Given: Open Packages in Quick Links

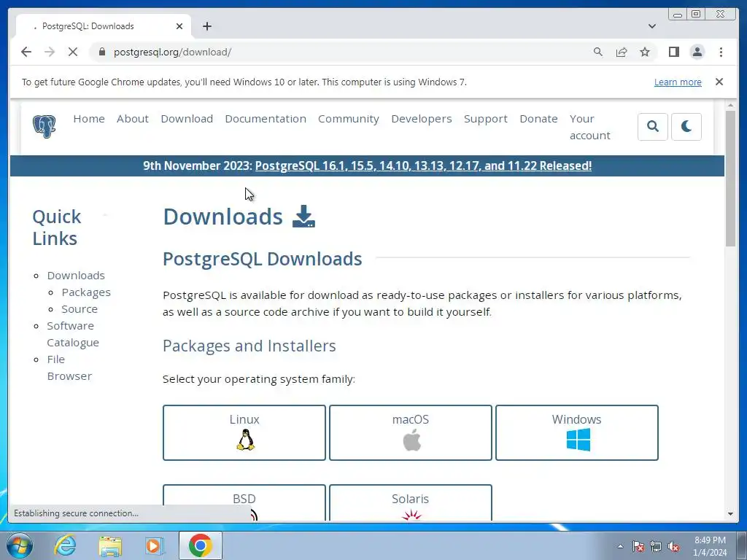Looking at the screenshot, I should [86, 292].
